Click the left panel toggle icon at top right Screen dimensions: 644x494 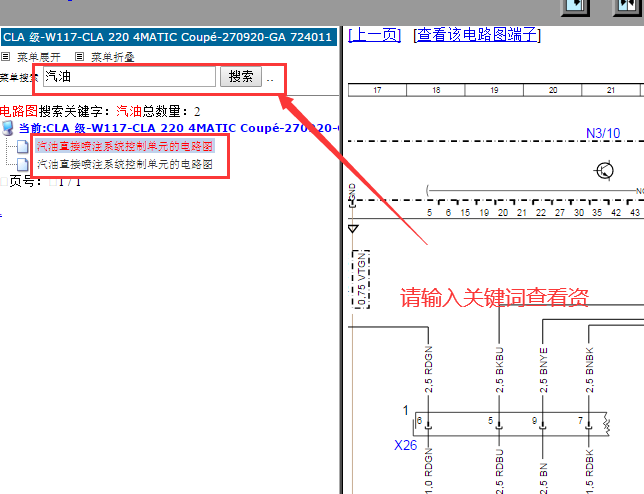click(x=575, y=6)
